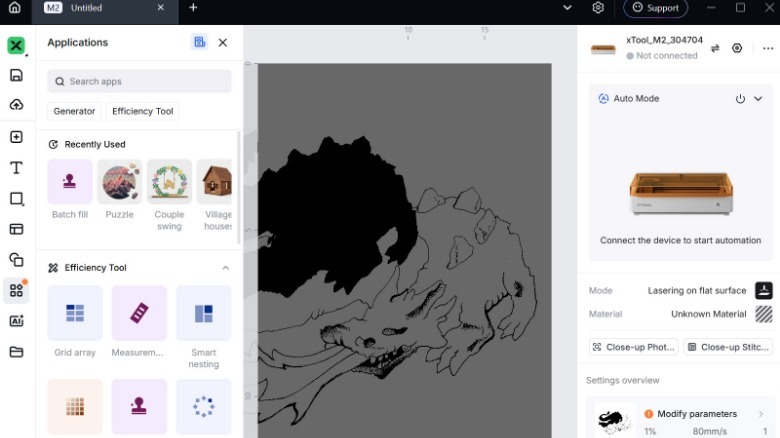Click the device switch arrows icon
The image size is (780, 438).
715,48
